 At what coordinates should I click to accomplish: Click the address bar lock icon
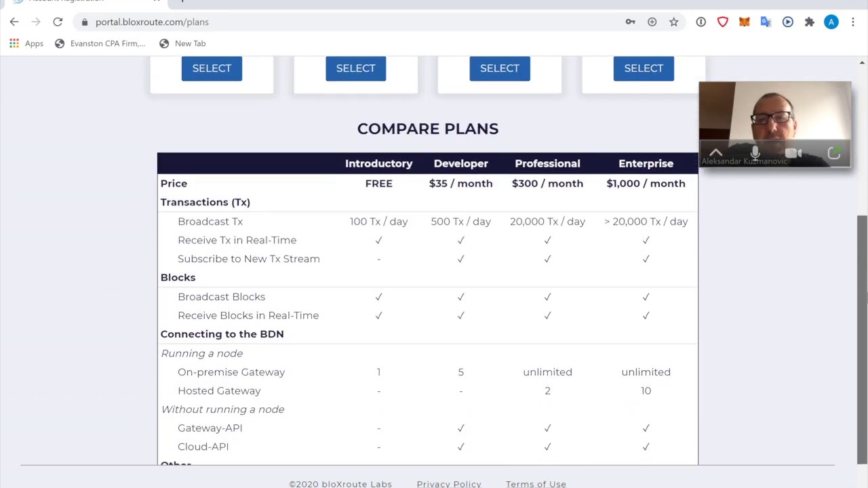tap(85, 22)
